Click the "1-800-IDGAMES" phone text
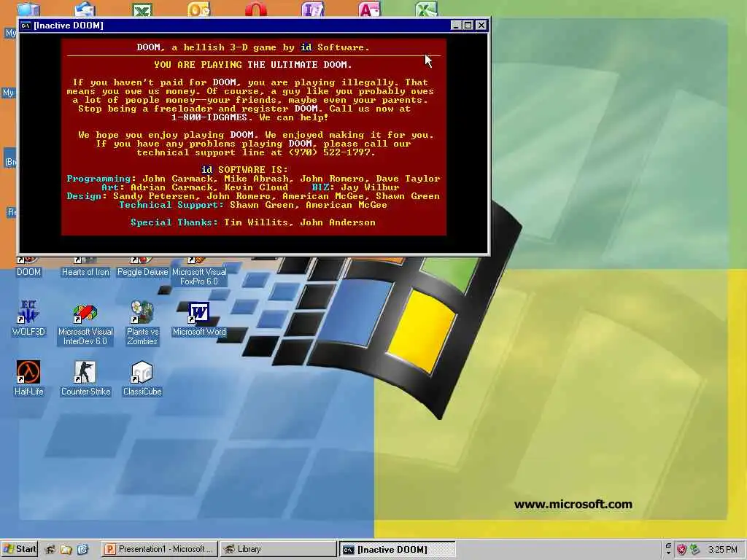This screenshot has width=747, height=560. point(209,117)
